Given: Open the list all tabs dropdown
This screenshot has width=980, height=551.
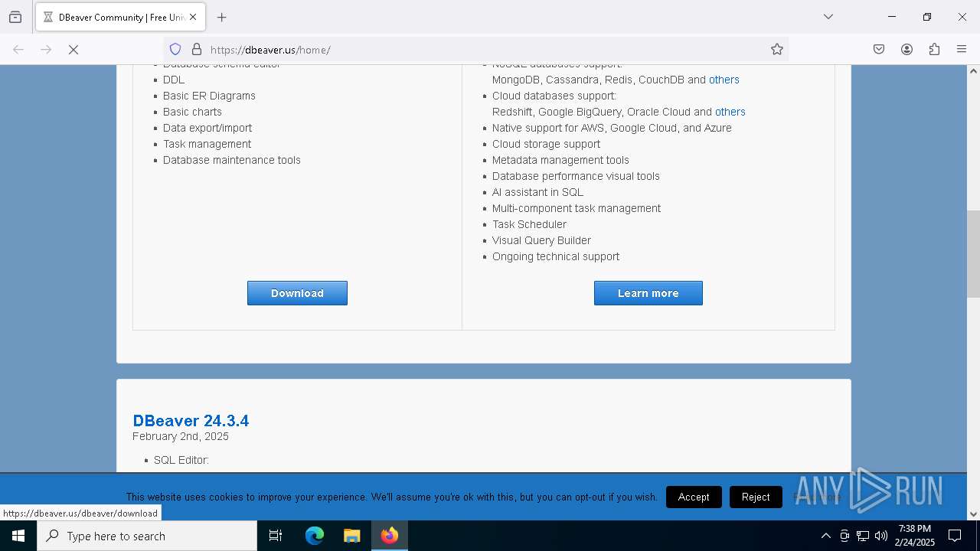Looking at the screenshot, I should coord(828,17).
